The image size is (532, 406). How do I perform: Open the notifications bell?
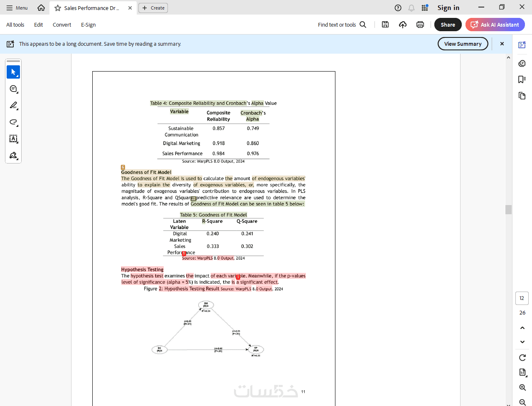[x=411, y=8]
